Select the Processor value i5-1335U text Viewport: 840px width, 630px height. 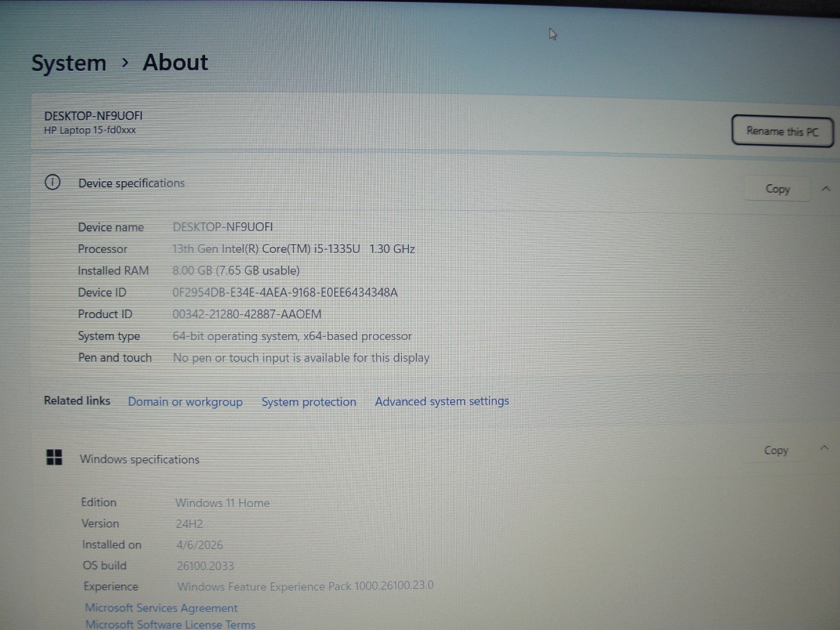[x=293, y=249]
